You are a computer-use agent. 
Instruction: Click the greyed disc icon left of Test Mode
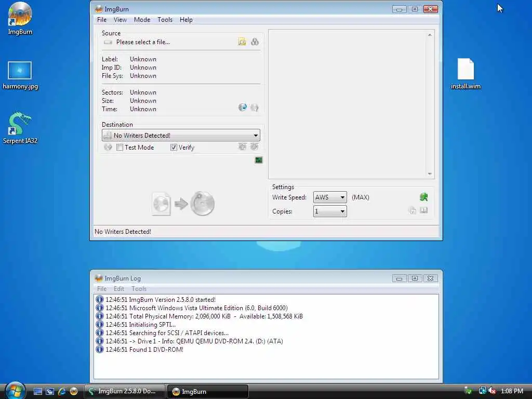click(x=108, y=147)
